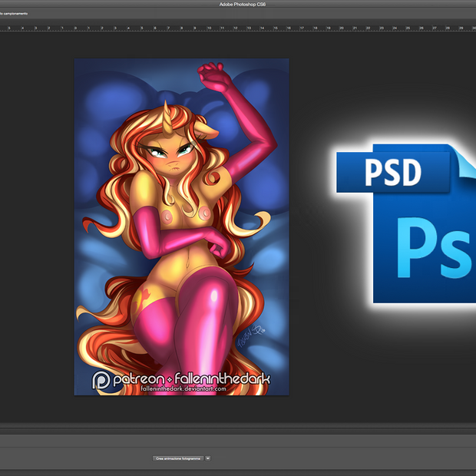The height and width of the screenshot is (476, 476).
Task: Open the dropdown arrow beside 'Crea animazione fotogramma'
Action: (x=208, y=458)
